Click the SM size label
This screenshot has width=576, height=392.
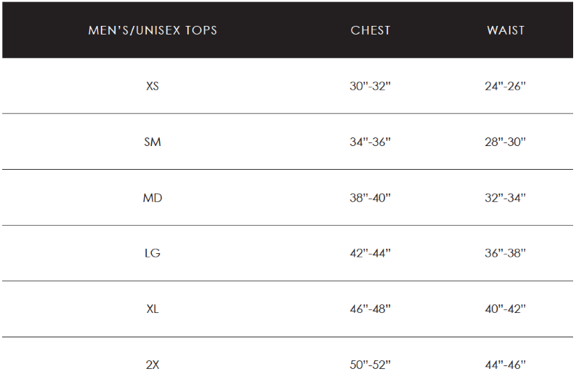[x=152, y=142]
